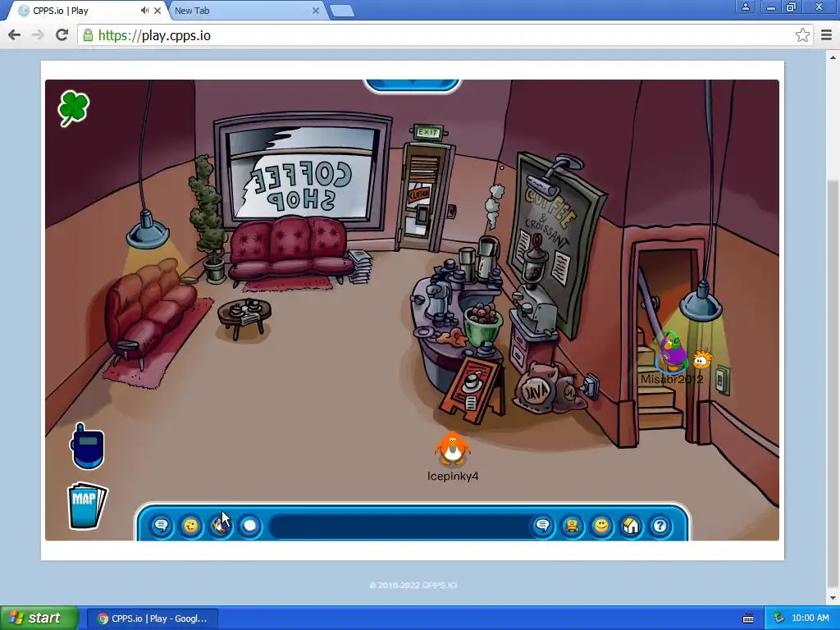Open the help question mark icon
Image resolution: width=840 pixels, height=630 pixels.
[660, 526]
